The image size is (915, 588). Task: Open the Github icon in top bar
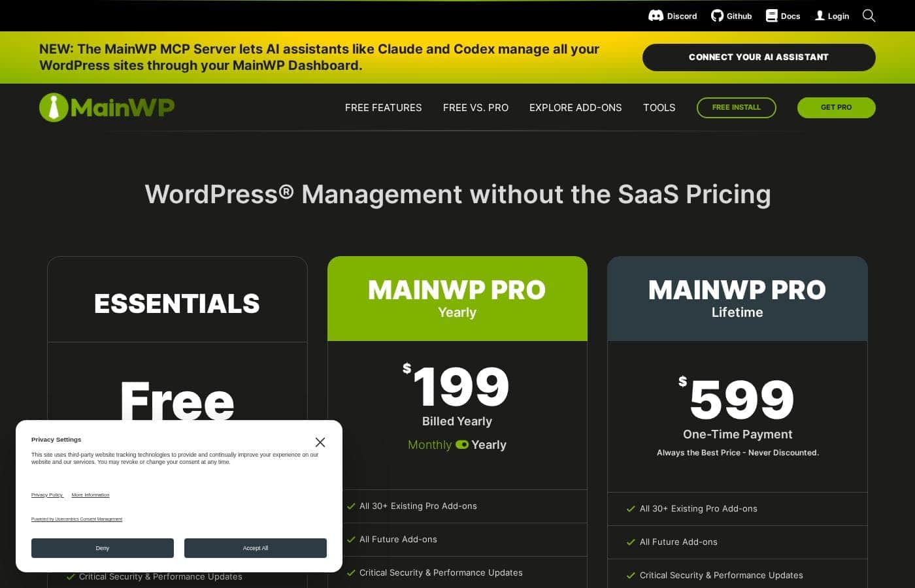pyautogui.click(x=717, y=16)
